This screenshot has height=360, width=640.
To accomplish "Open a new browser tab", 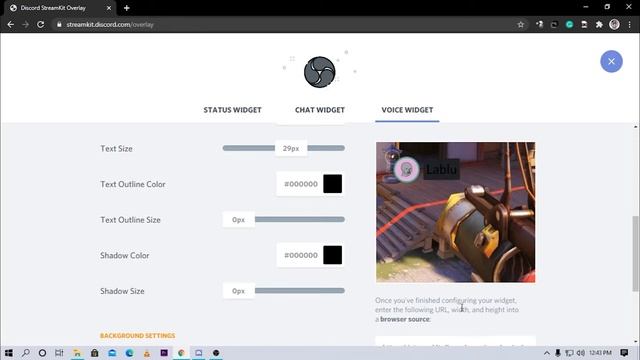I will tap(127, 8).
